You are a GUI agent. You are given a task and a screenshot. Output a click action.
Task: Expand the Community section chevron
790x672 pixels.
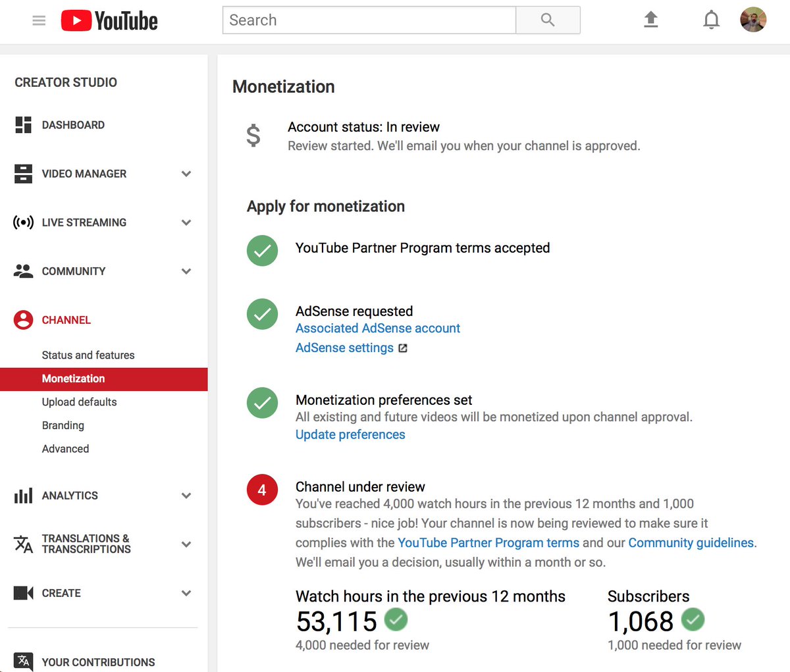coord(186,271)
